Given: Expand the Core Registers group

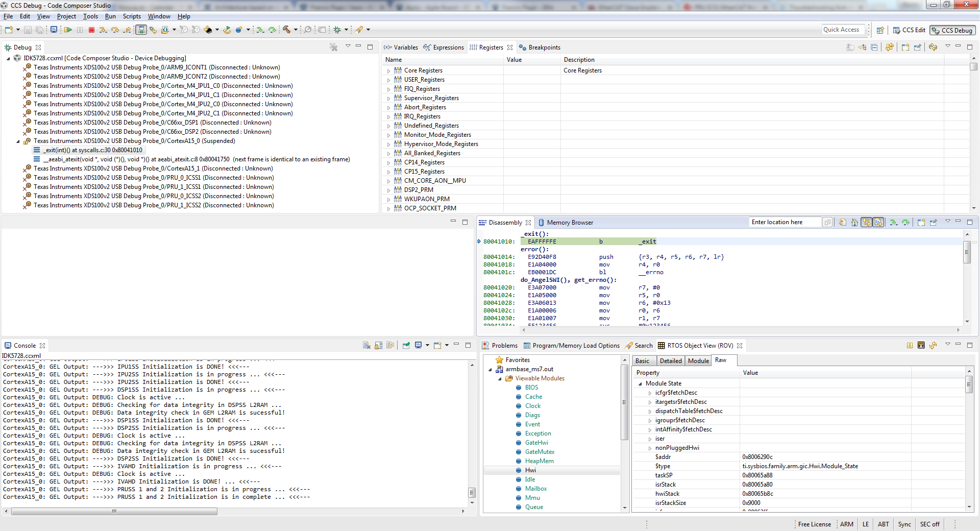Looking at the screenshot, I should tap(388, 71).
